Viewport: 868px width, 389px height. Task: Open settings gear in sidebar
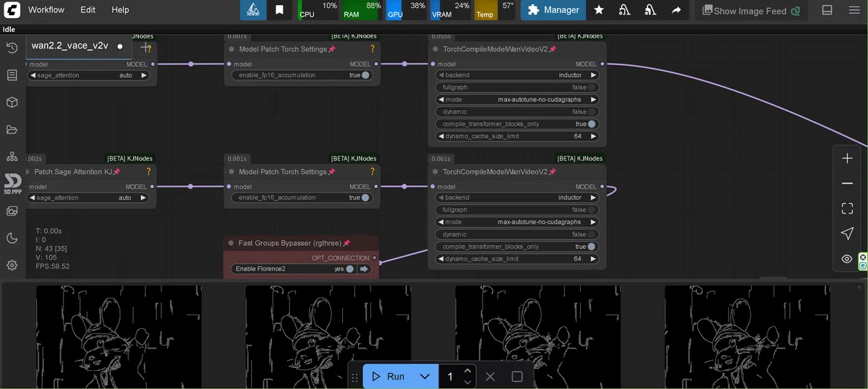pyautogui.click(x=12, y=265)
